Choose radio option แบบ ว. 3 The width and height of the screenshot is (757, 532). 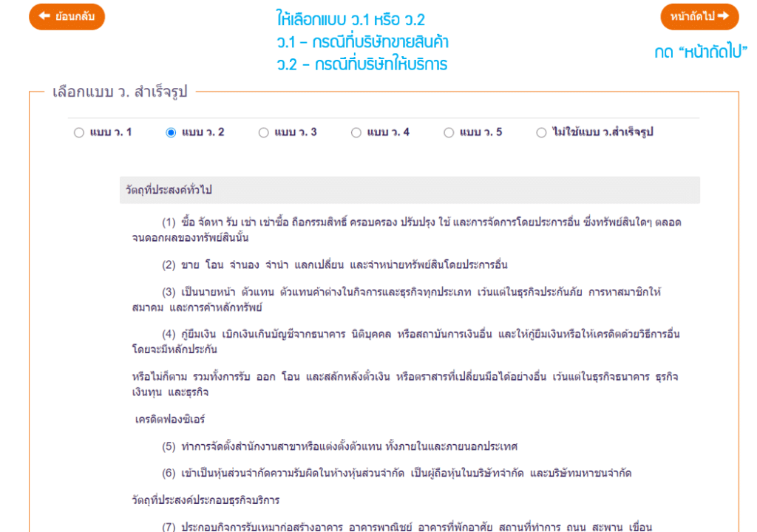click(264, 132)
